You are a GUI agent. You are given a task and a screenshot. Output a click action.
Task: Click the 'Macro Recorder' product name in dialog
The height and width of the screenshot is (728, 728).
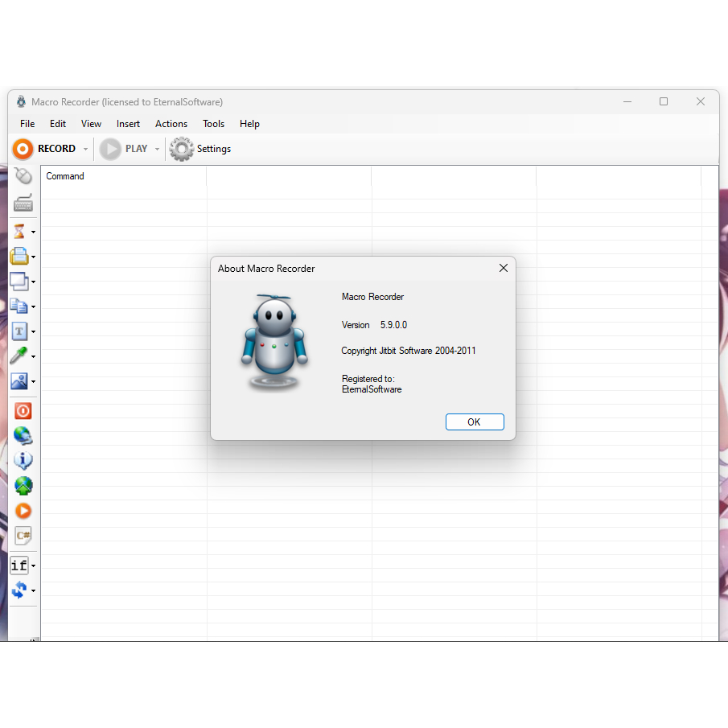click(x=372, y=297)
